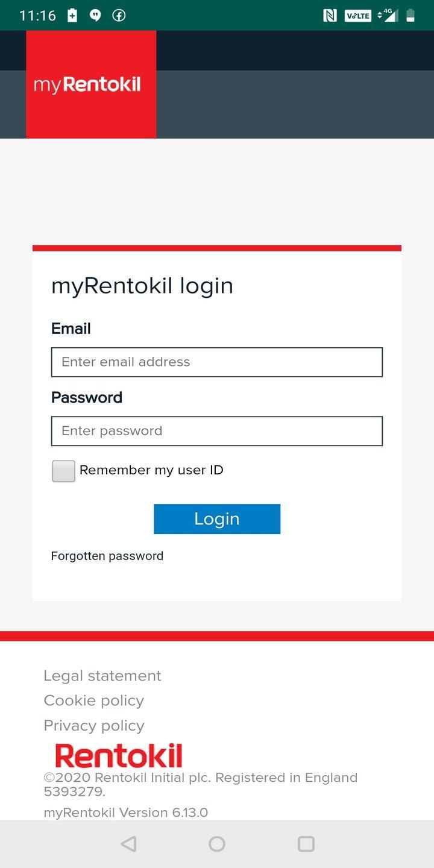Tap the battery saver status icon

[72, 16]
